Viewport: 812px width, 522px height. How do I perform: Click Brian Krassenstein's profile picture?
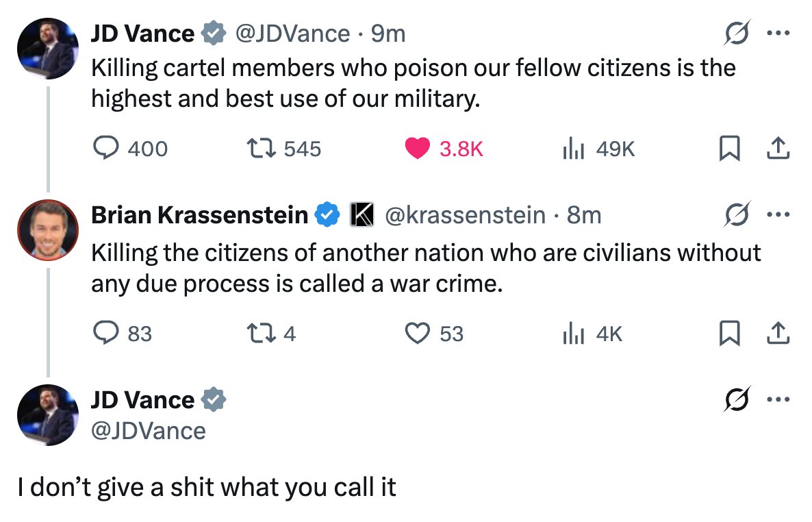click(48, 230)
